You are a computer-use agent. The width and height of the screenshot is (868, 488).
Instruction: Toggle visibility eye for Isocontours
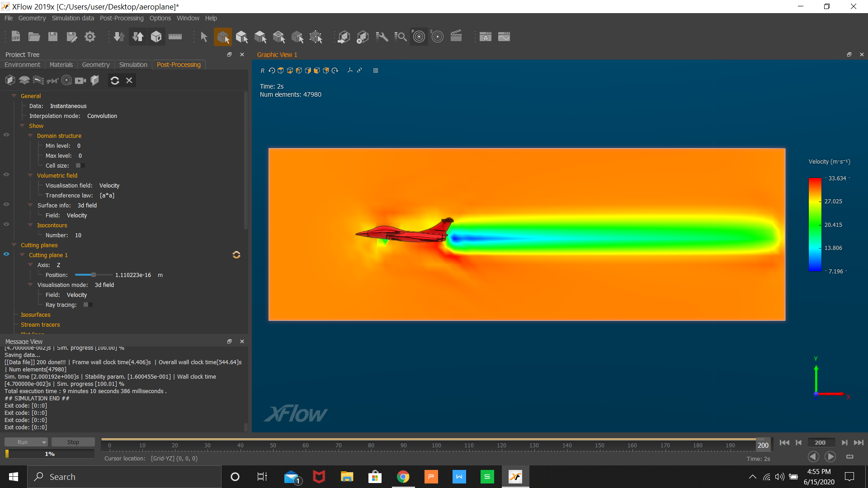tap(6, 224)
